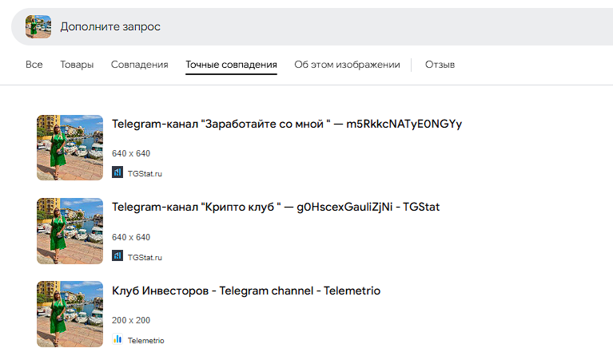Click TGStat favicon under "Крипто клуб"
This screenshot has width=613, height=364.
[x=117, y=255]
